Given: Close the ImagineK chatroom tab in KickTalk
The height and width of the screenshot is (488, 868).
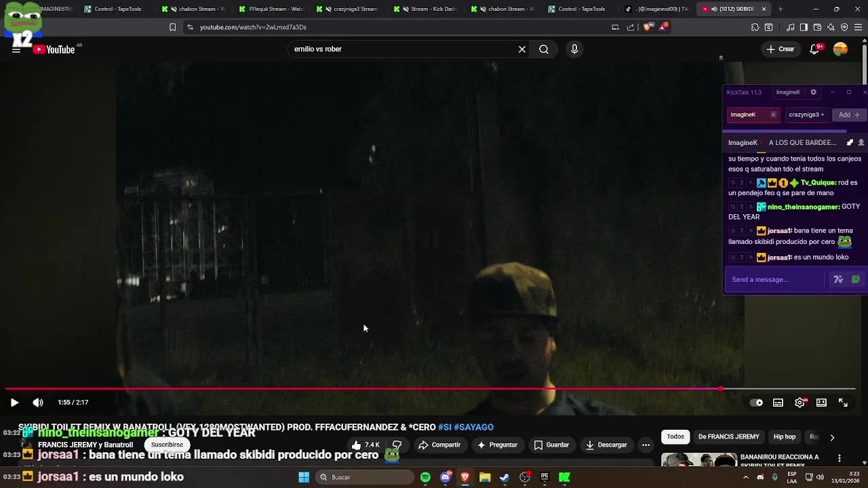Looking at the screenshot, I should [x=773, y=115].
